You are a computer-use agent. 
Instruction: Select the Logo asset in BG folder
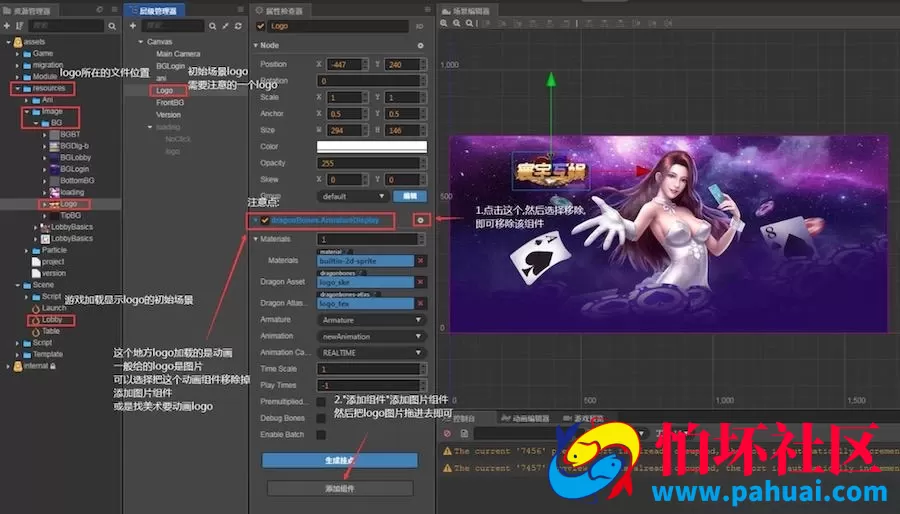[x=68, y=204]
